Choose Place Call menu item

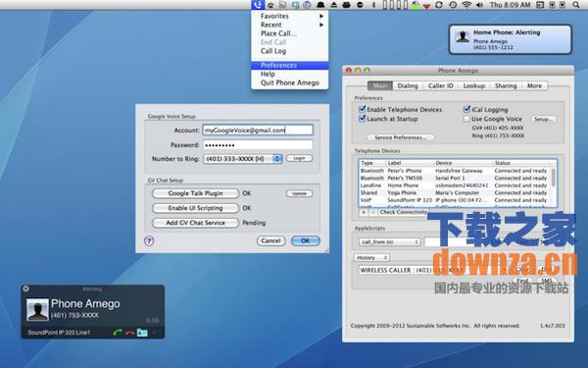click(x=289, y=33)
